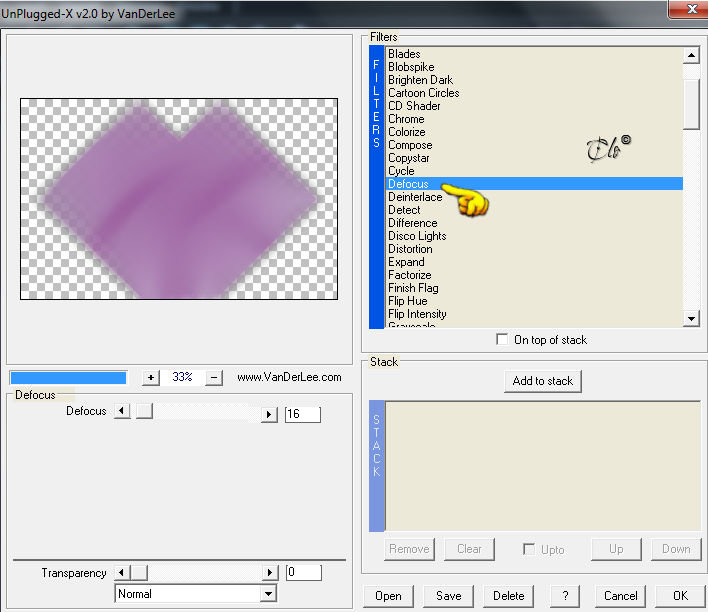Open the Normal blend mode dropdown
The image size is (708, 612).
click(269, 593)
